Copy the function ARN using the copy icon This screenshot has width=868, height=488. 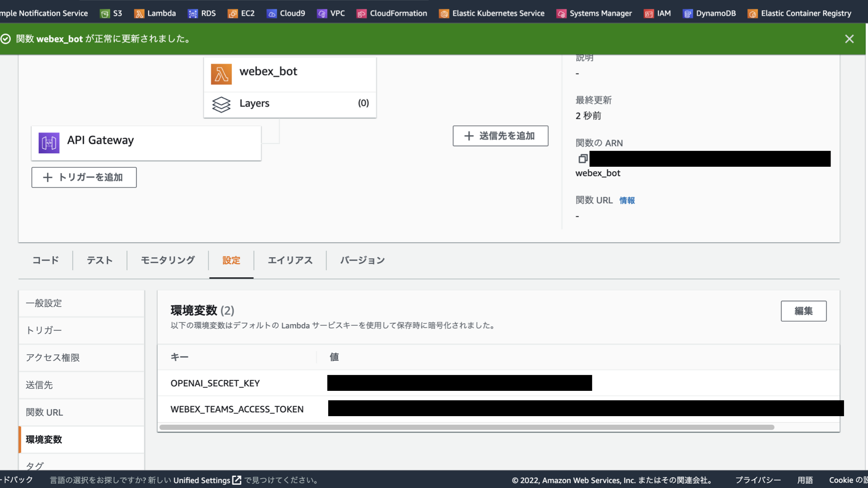[x=582, y=159]
